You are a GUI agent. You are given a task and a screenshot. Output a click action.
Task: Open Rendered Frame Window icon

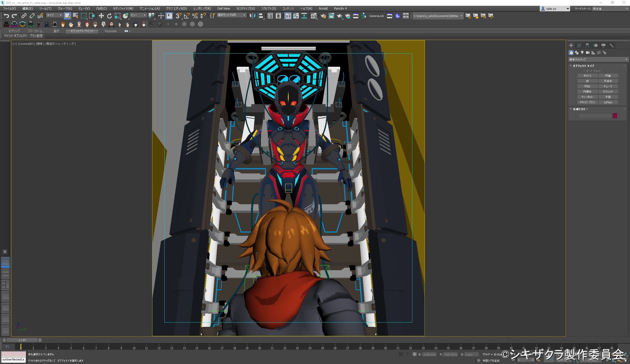click(331, 16)
